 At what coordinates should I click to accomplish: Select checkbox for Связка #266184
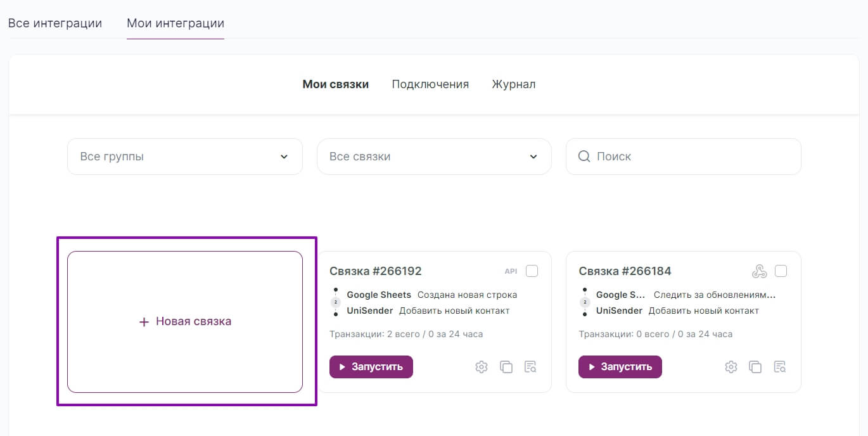pos(781,271)
